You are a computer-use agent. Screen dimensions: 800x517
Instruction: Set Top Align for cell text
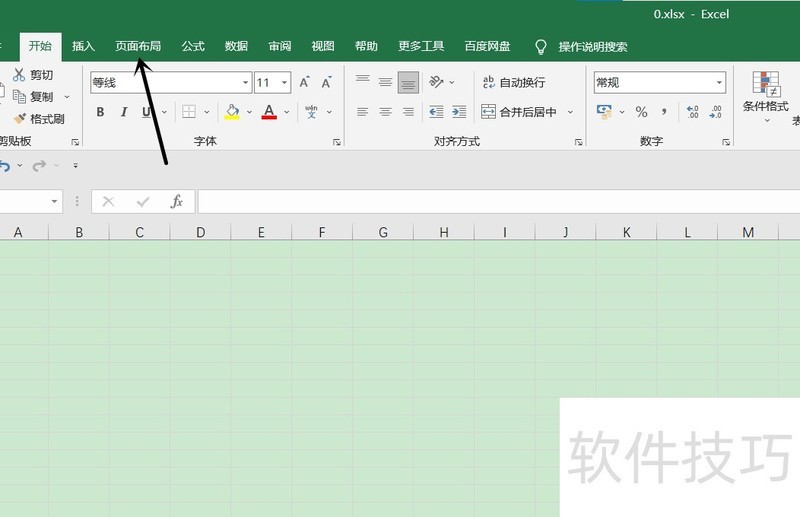pyautogui.click(x=363, y=82)
